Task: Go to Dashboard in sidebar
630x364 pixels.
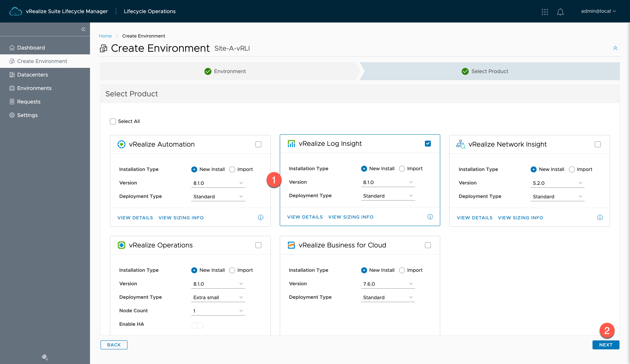Action: (x=45, y=47)
